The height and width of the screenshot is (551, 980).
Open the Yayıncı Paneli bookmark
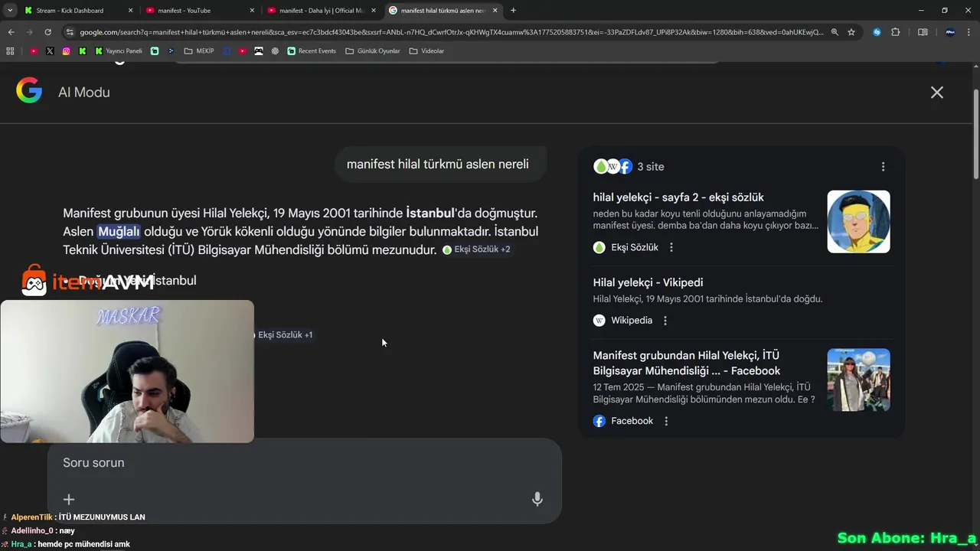[x=119, y=51]
